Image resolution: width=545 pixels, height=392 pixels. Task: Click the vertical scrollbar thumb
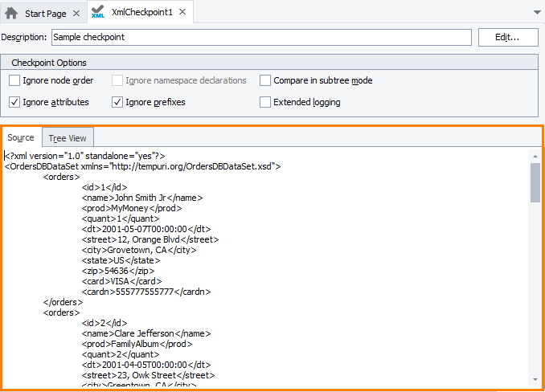(535, 182)
